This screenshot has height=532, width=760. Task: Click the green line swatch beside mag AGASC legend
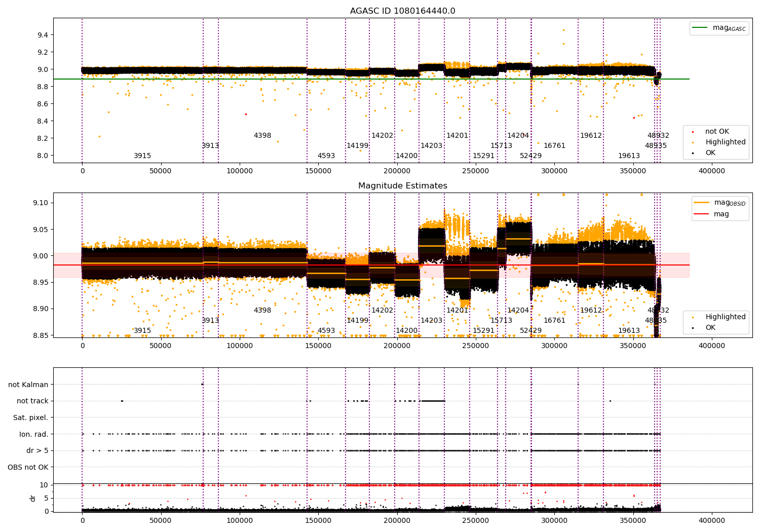[700, 28]
